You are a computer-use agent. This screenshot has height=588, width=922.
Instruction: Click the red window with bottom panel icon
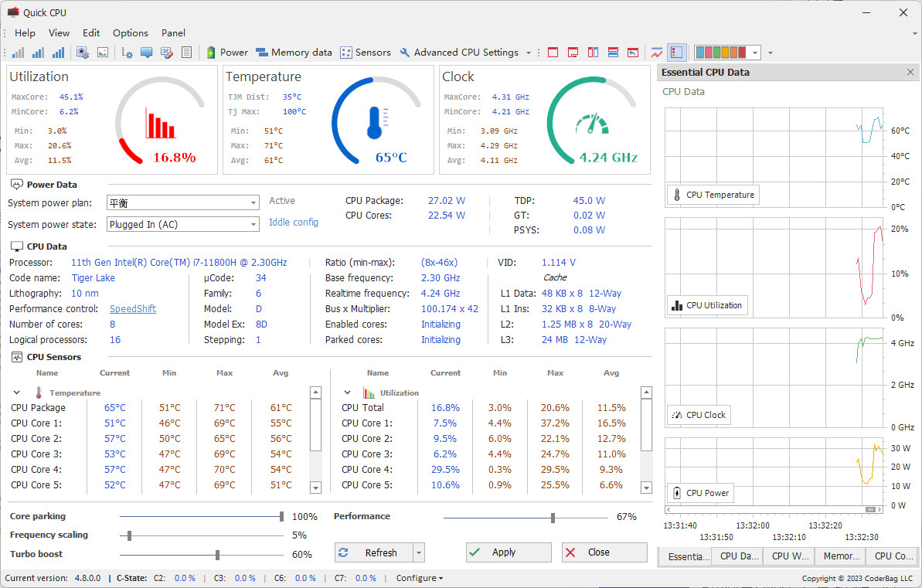point(573,53)
